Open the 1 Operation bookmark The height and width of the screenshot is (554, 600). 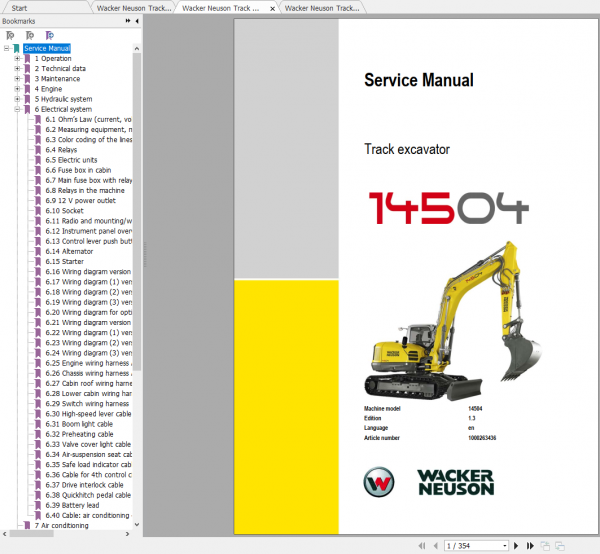click(x=53, y=59)
